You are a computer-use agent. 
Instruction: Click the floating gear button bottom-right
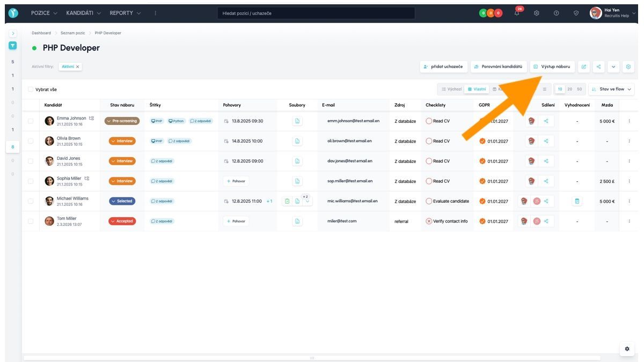tap(626, 349)
